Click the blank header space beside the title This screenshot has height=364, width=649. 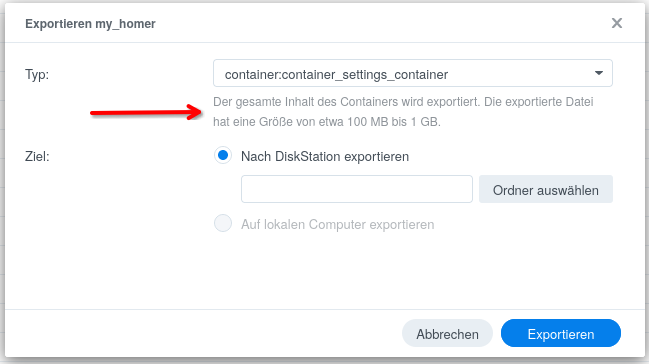(381, 24)
